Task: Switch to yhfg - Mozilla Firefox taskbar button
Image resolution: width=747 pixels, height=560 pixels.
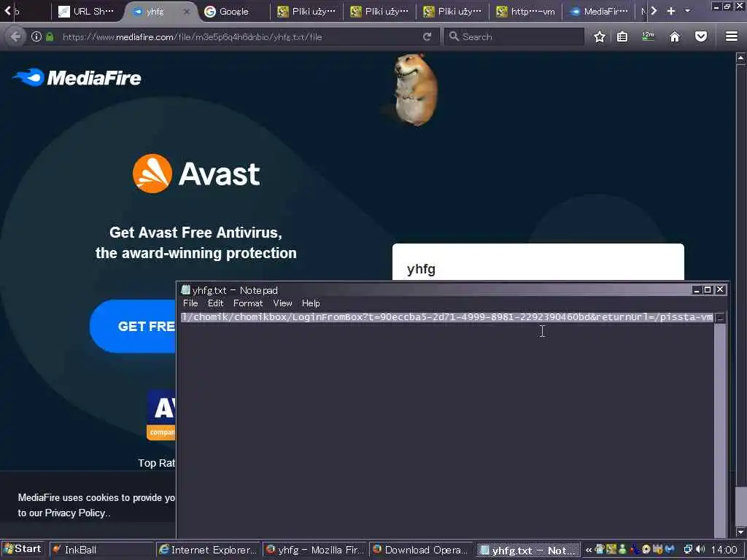Action: pos(314,550)
